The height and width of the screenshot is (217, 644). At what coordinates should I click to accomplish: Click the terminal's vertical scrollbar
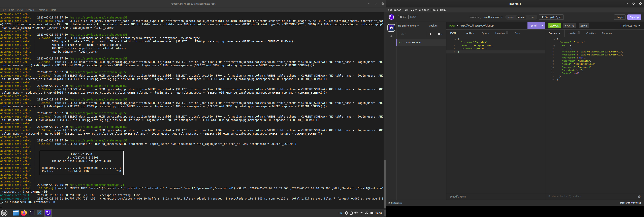pos(385,184)
